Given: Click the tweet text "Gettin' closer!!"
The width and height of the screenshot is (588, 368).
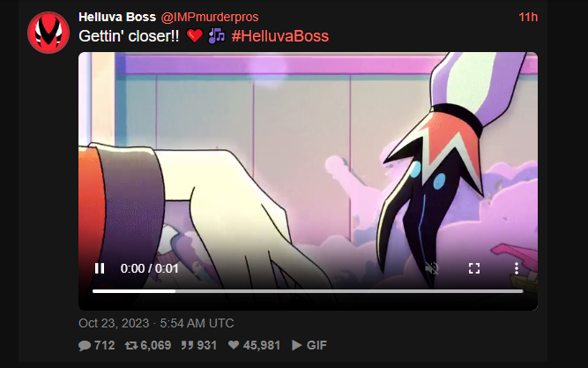Looking at the screenshot, I should [x=129, y=36].
